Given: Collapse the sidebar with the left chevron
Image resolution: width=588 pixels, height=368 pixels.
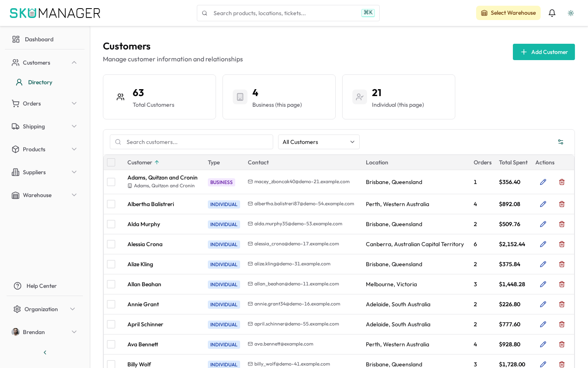Looking at the screenshot, I should [45, 352].
